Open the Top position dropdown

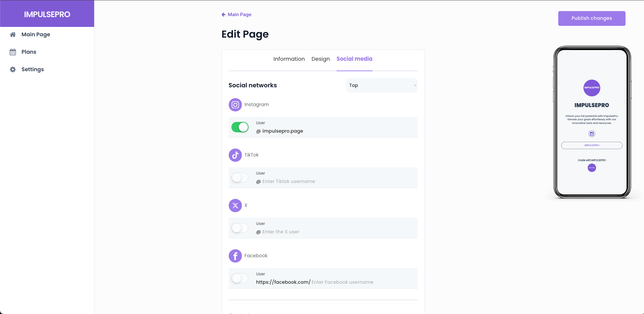(382, 85)
